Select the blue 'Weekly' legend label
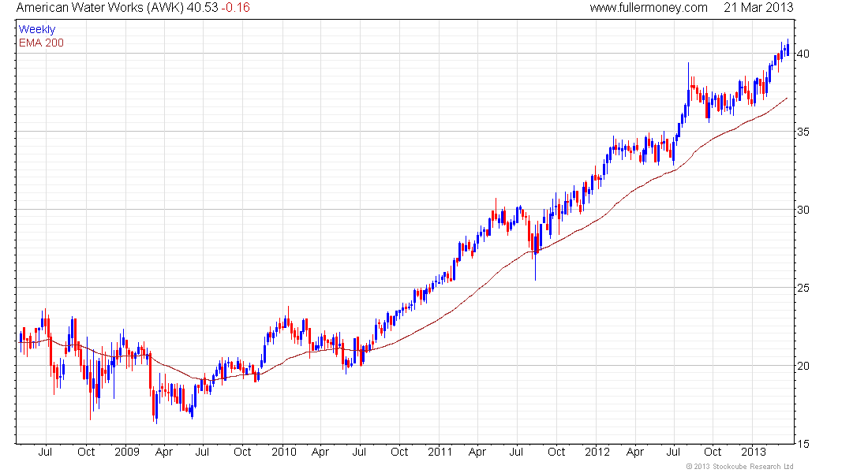 click(37, 29)
